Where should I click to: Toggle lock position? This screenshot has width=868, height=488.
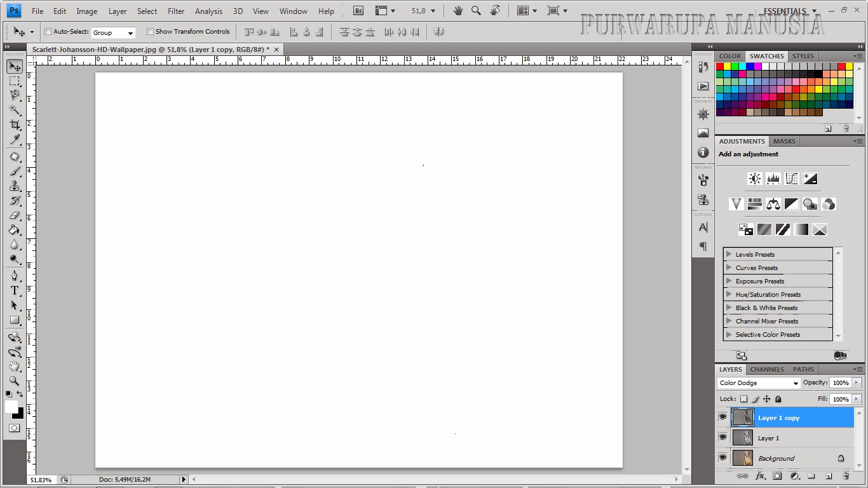767,399
